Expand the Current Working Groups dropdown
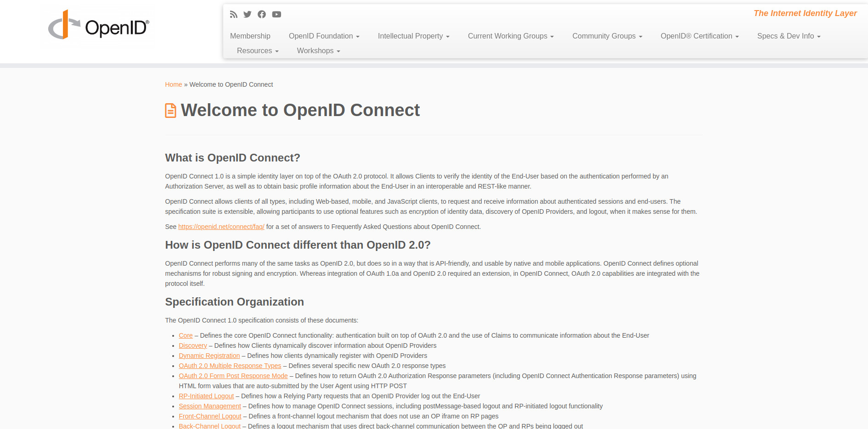The image size is (868, 429). [511, 36]
